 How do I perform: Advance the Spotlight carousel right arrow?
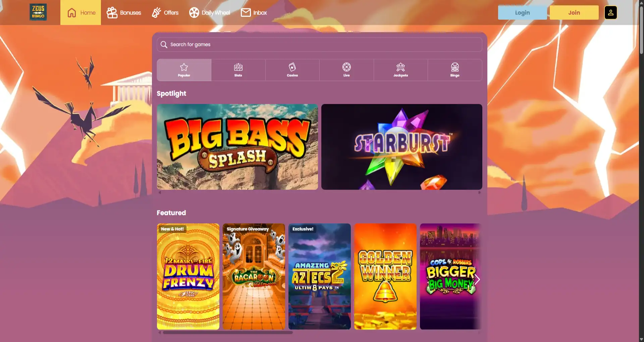[480, 192]
